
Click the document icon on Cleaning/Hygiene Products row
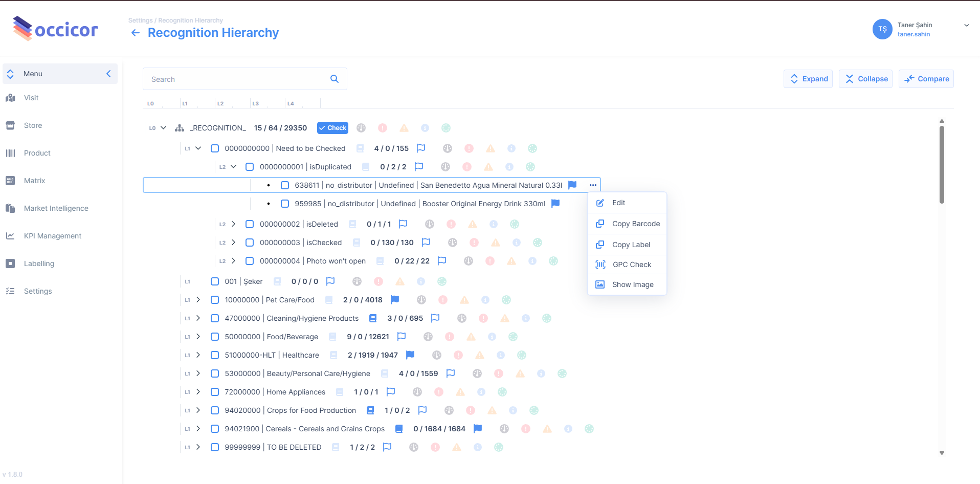point(373,318)
